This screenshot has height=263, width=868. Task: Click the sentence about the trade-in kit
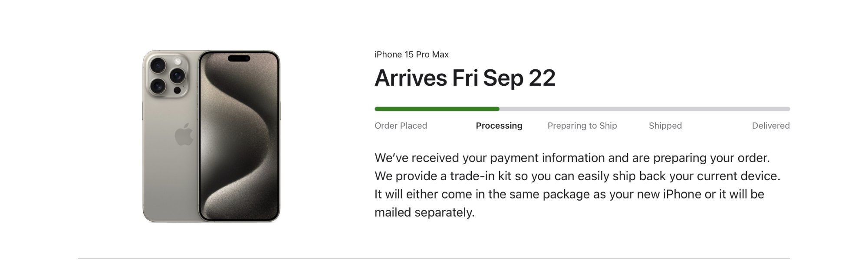point(577,176)
